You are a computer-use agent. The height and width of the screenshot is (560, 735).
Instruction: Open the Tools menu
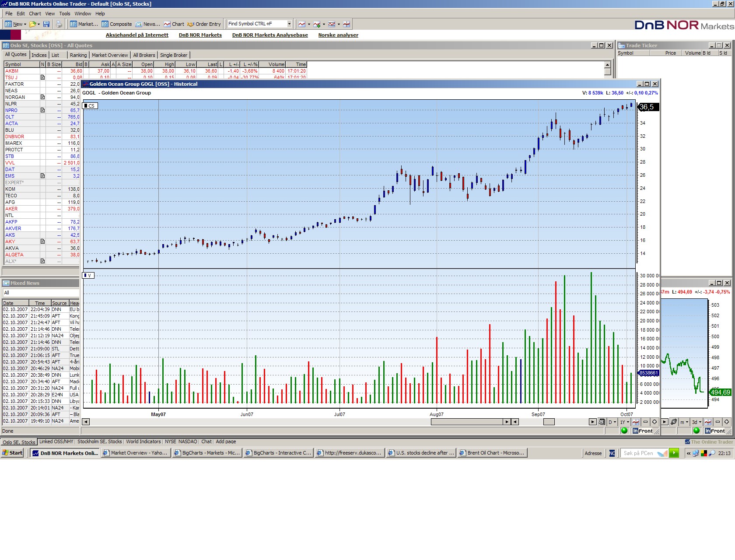pos(65,14)
